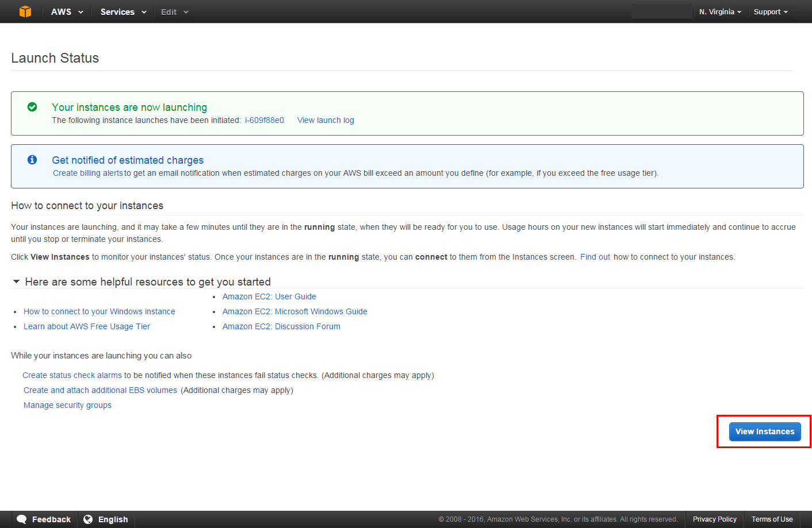This screenshot has height=528, width=812.
Task: Open Amazon EC2 User Guide
Action: 269,296
